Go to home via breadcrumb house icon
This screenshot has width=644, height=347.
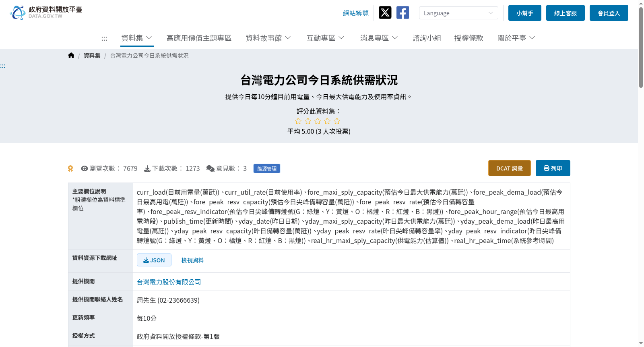pos(71,56)
